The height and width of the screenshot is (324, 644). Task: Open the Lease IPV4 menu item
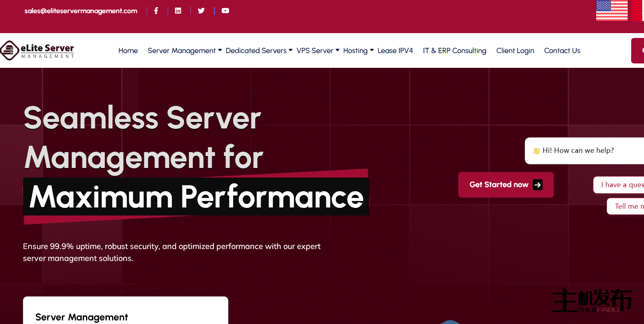coord(395,51)
